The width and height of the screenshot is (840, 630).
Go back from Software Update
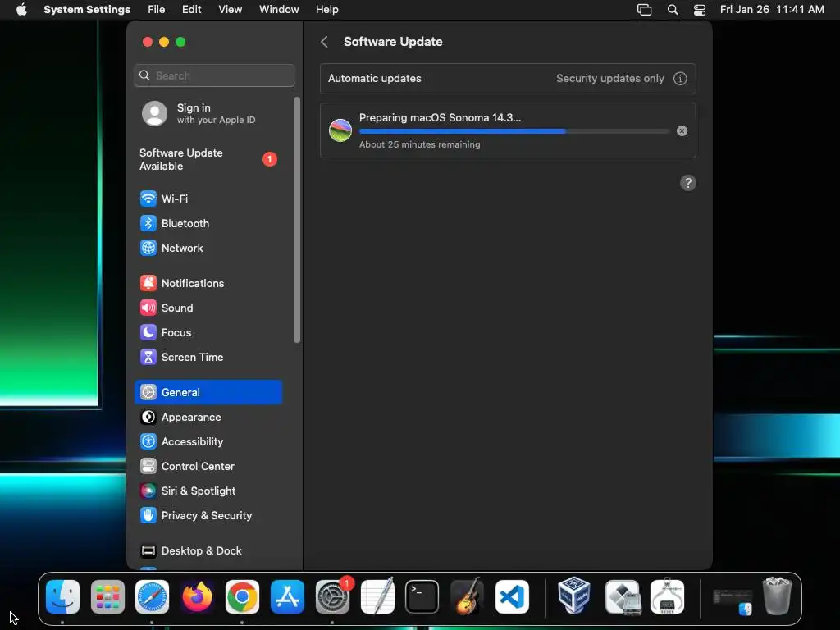coord(324,42)
